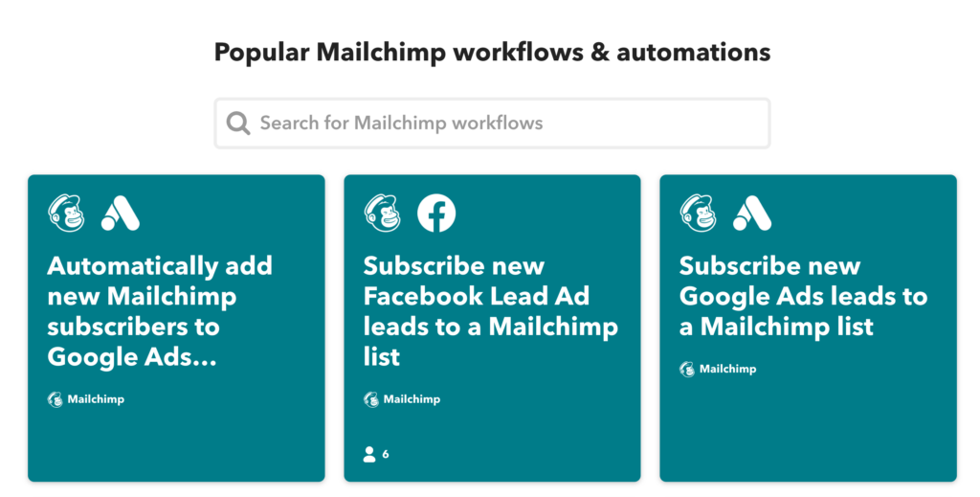The height and width of the screenshot is (497, 980).
Task: Focus the Search for Mailchimp workflows field
Action: (492, 124)
